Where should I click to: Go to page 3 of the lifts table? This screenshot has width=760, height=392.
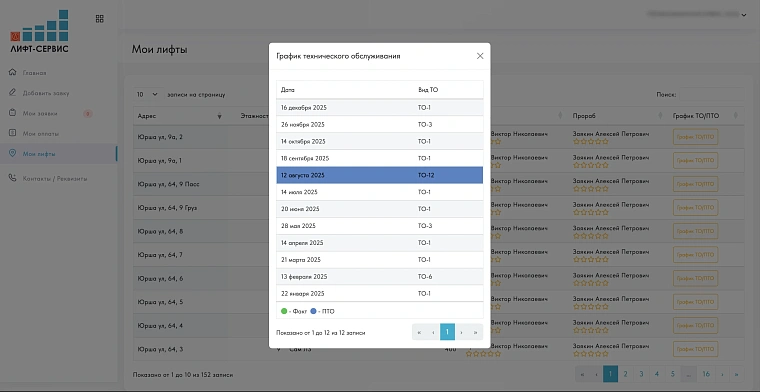coord(641,374)
